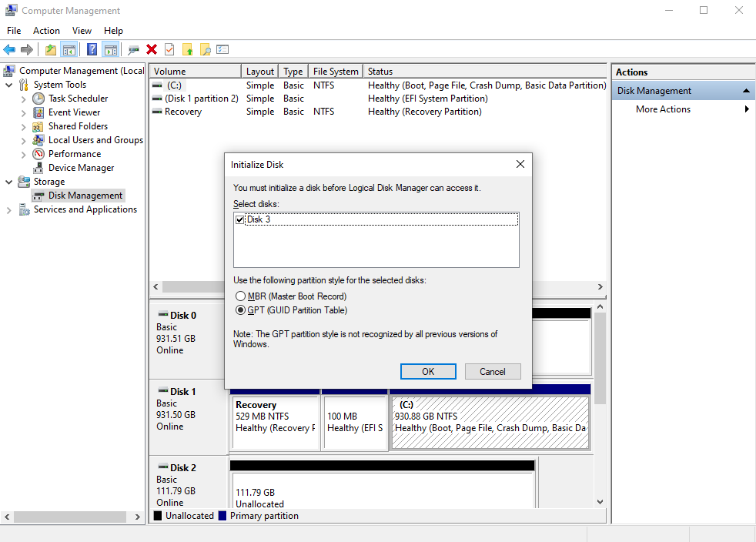Expand the More Actions submenu arrow
The image size is (756, 542).
coord(746,109)
